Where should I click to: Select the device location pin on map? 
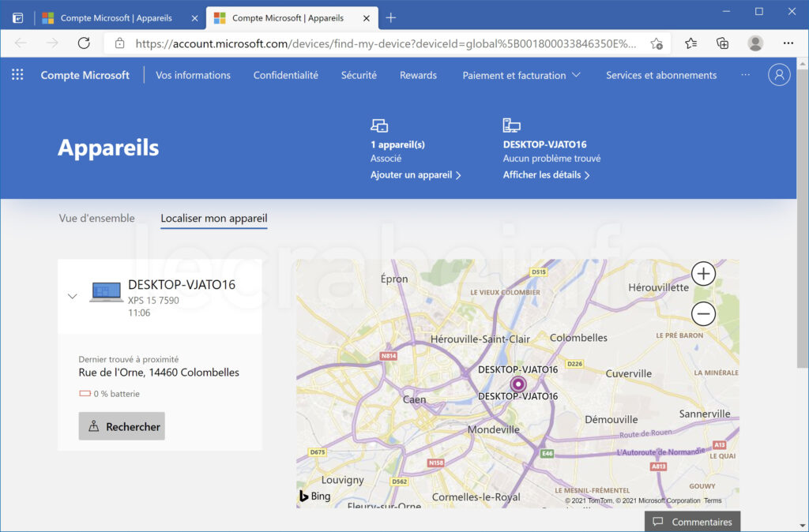click(518, 384)
